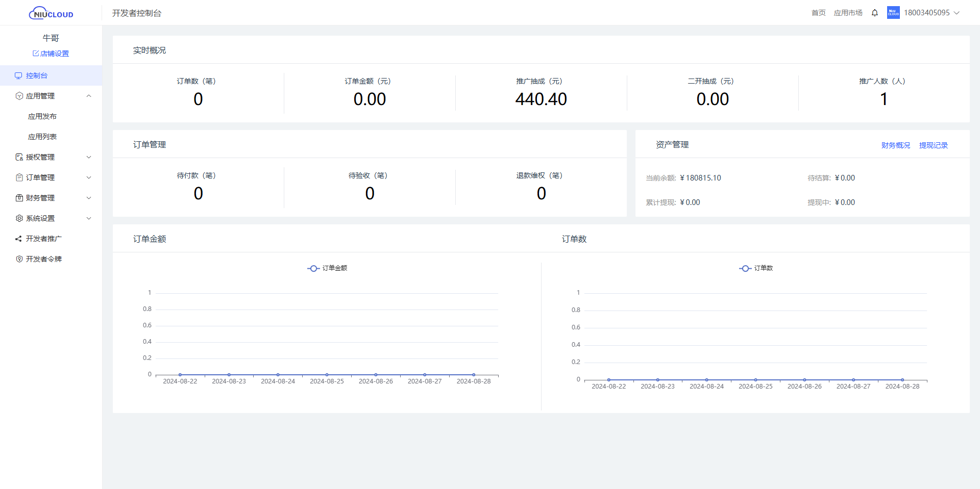Click 订单金额 data point for 2024-08-25
980x489 pixels.
pos(327,375)
